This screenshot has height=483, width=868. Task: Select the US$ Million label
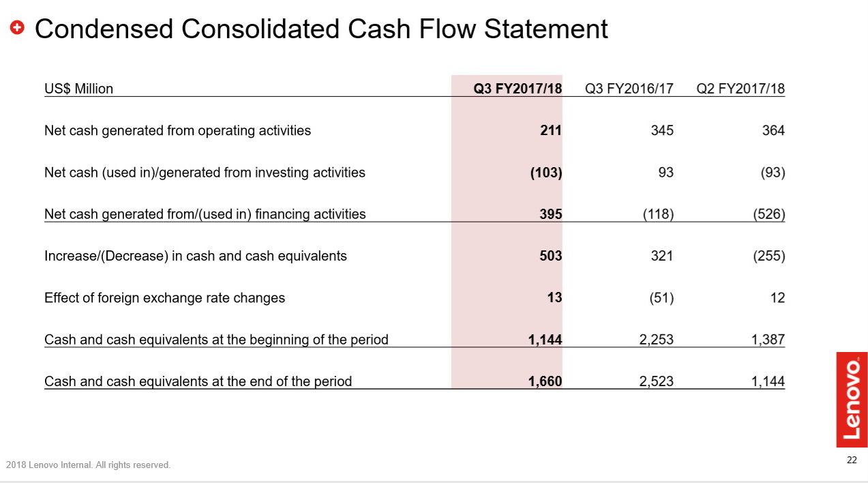coord(78,89)
